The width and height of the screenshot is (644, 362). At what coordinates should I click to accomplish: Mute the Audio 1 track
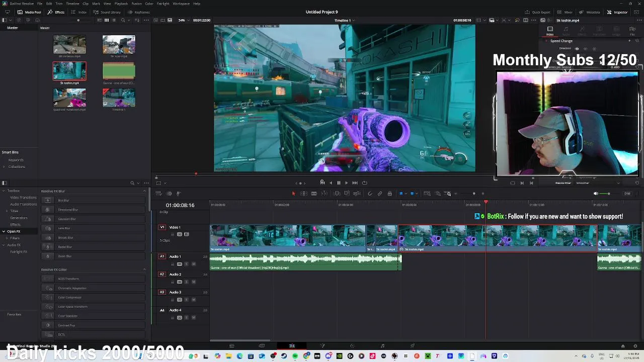pyautogui.click(x=194, y=264)
